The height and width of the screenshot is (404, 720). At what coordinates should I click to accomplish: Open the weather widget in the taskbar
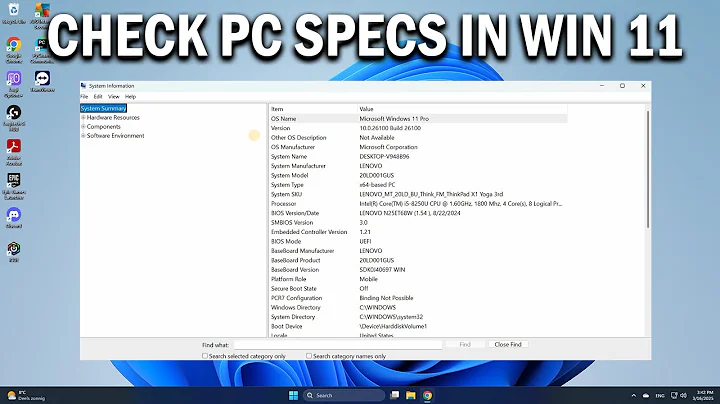[27, 395]
